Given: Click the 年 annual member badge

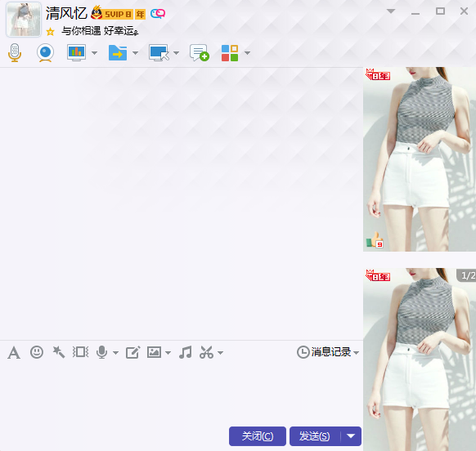Looking at the screenshot, I should tap(140, 14).
